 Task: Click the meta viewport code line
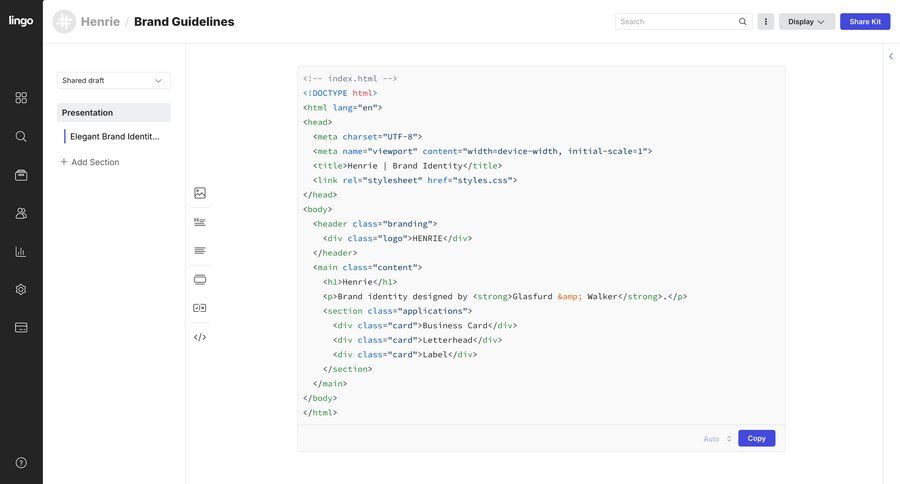click(482, 151)
